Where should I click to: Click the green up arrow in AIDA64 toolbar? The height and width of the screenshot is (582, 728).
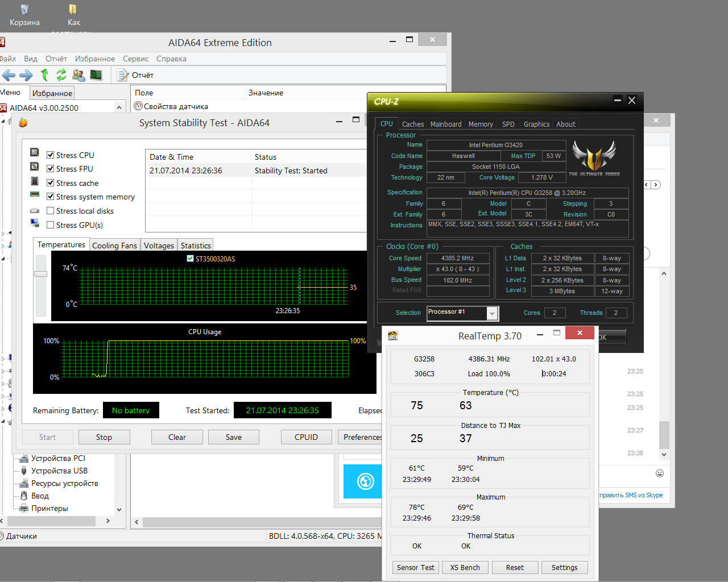click(44, 74)
